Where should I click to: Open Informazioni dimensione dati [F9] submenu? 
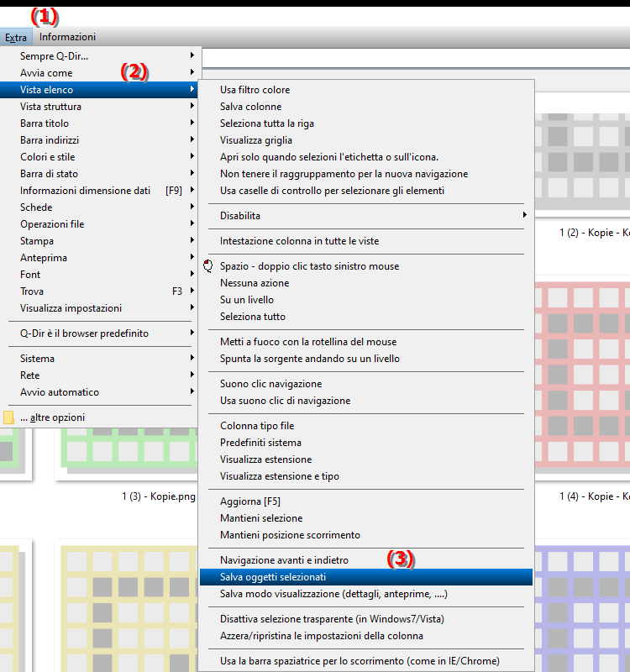98,191
